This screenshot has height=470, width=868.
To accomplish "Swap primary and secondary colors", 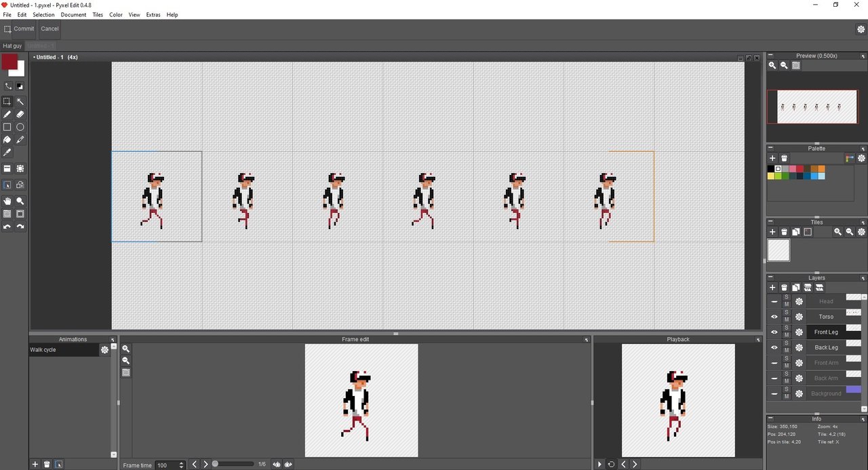I will (8, 86).
